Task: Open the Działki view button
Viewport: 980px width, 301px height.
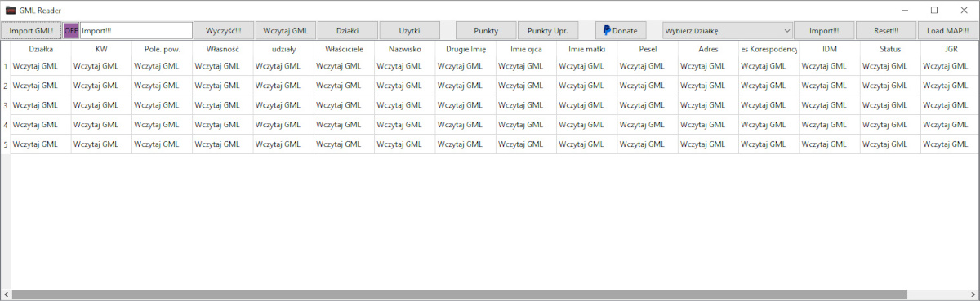Action: click(x=347, y=30)
